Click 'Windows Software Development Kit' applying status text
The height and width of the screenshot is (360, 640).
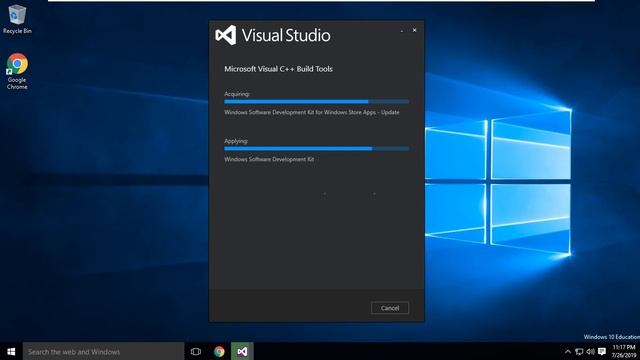point(269,159)
